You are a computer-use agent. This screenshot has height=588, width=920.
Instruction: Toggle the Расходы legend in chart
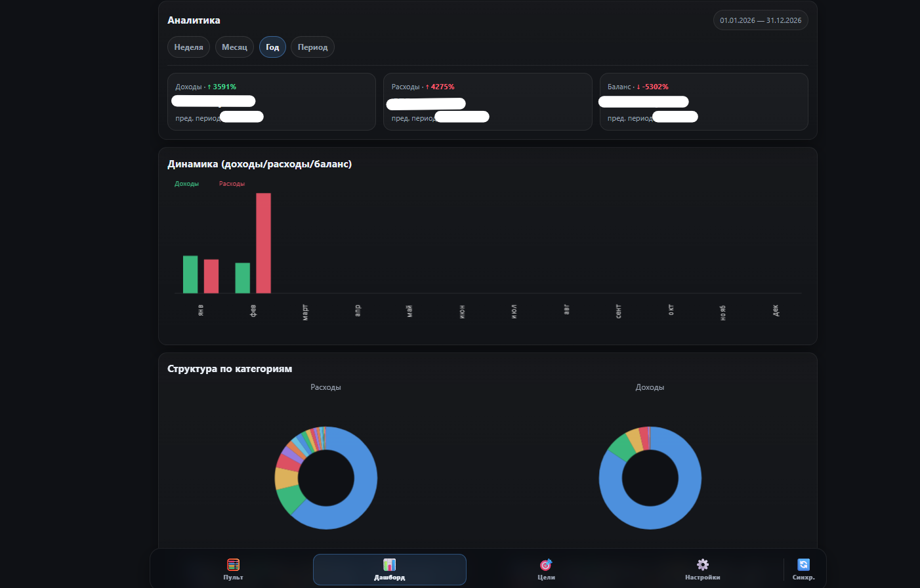click(232, 184)
